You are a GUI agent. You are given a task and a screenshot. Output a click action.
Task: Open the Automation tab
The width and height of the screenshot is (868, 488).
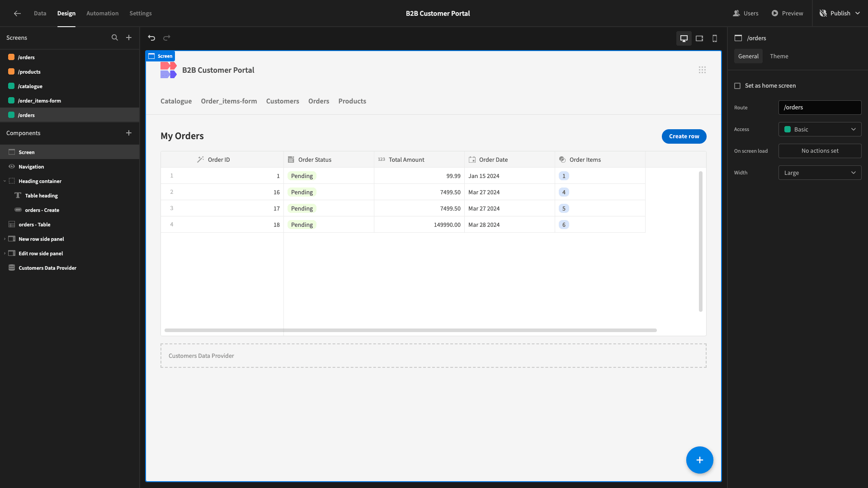coord(102,13)
